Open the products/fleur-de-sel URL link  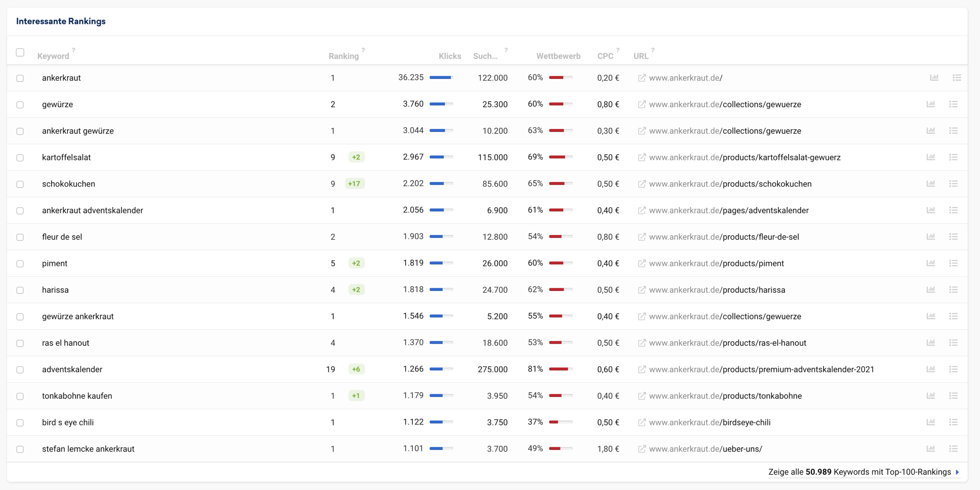click(724, 237)
